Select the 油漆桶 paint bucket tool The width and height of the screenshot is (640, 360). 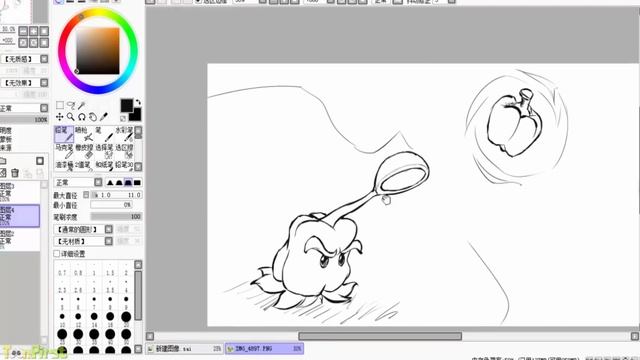tap(64, 166)
